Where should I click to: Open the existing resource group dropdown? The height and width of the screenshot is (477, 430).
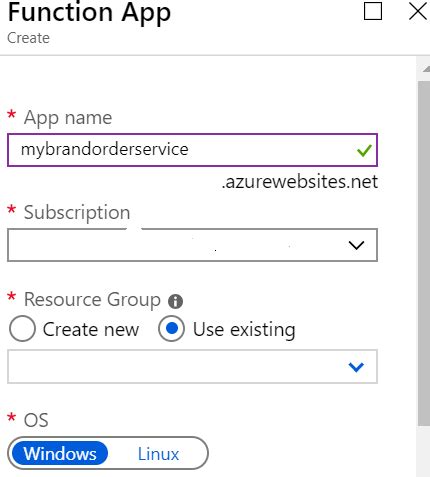(x=192, y=367)
